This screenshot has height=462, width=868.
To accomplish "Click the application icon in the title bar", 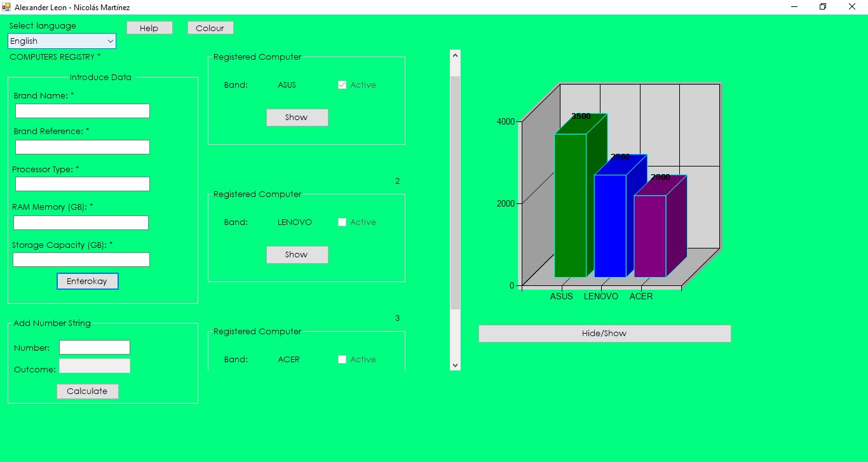I will [6, 6].
